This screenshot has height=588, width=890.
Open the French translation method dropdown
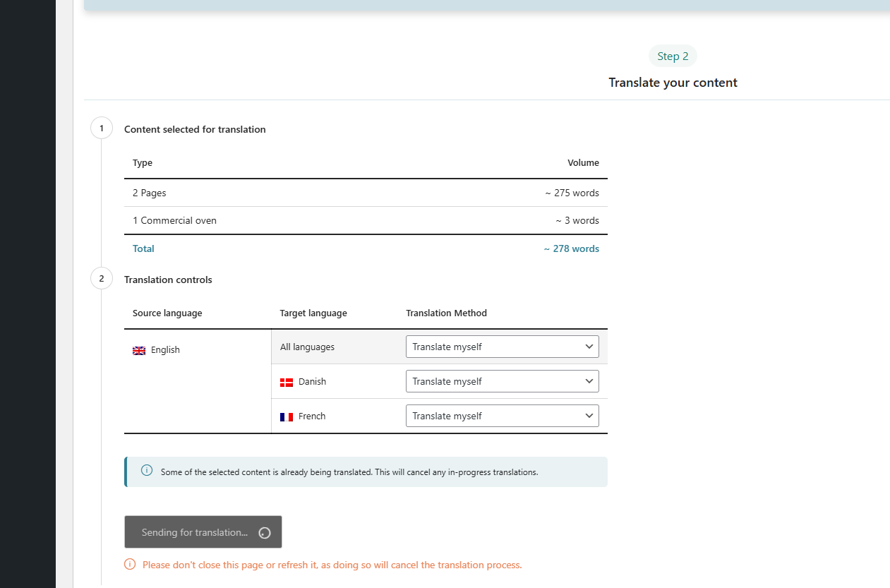point(502,416)
